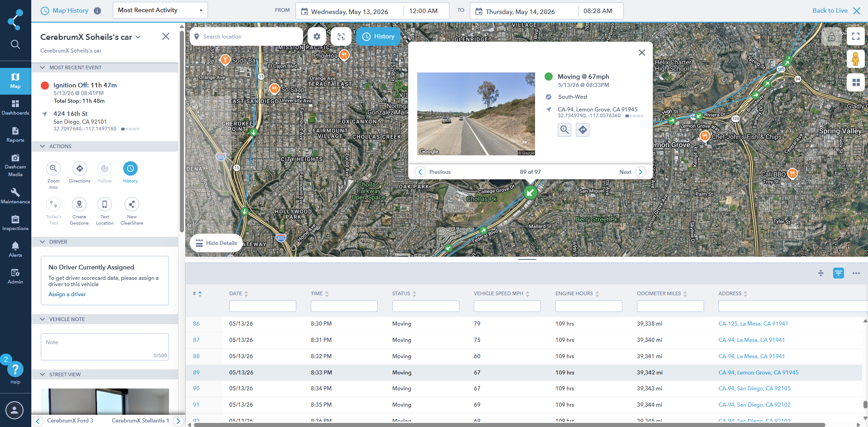Open map settings gear icon

coord(317,36)
